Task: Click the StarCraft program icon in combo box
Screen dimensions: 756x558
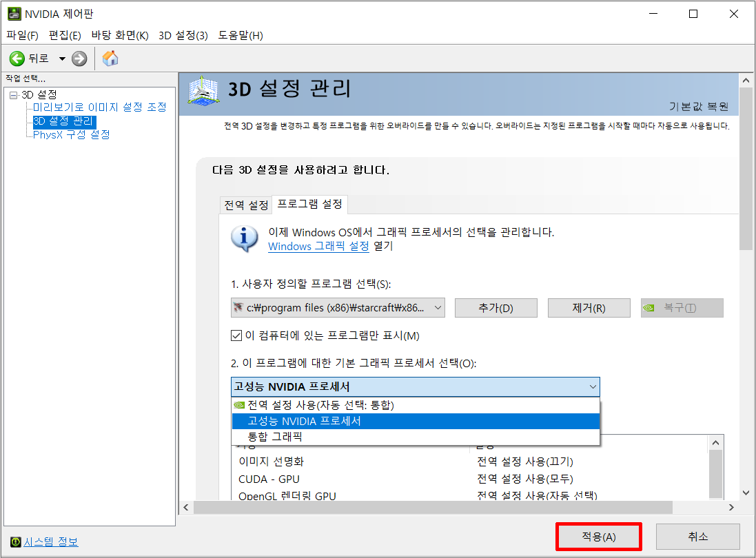Action: [x=238, y=307]
